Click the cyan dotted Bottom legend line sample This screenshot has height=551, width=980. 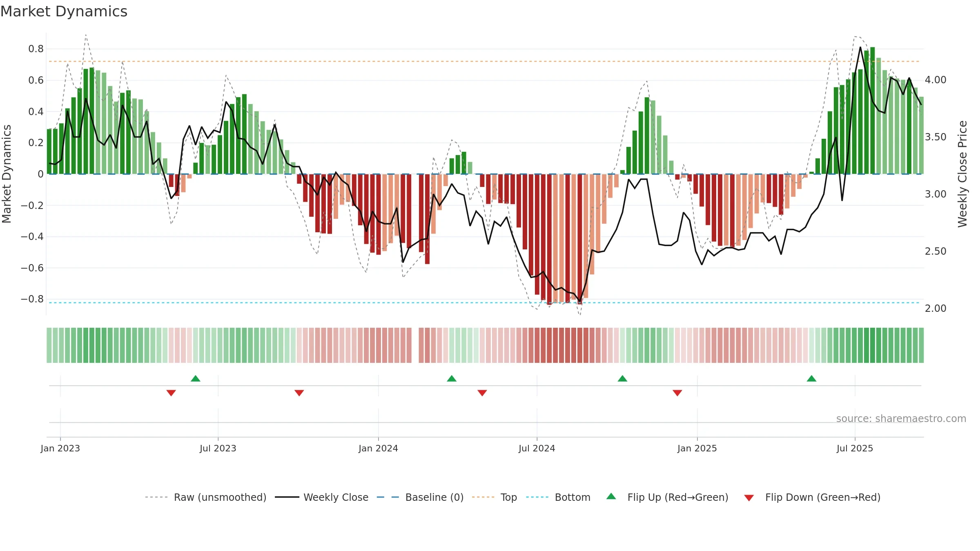click(x=537, y=497)
